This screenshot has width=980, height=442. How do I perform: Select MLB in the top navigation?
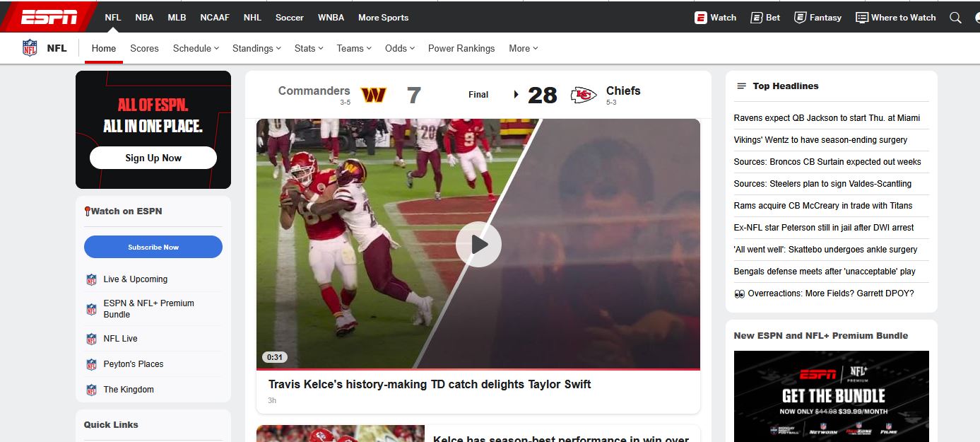177,18
